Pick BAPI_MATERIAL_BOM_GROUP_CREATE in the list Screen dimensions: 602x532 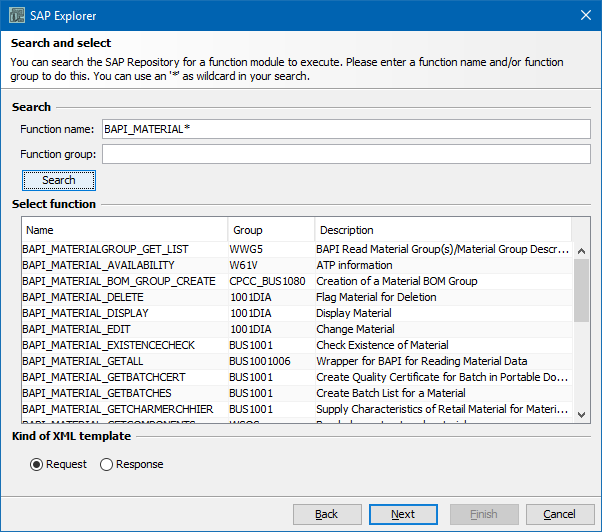coord(118,281)
